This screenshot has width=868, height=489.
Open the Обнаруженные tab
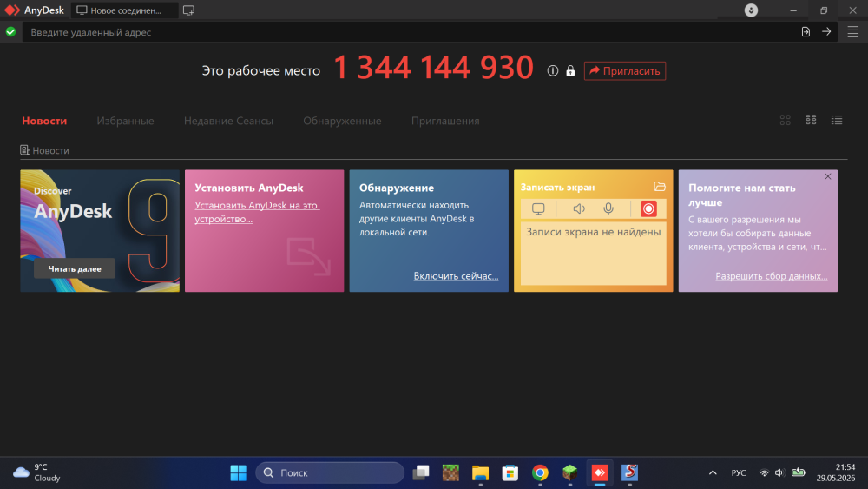(342, 121)
